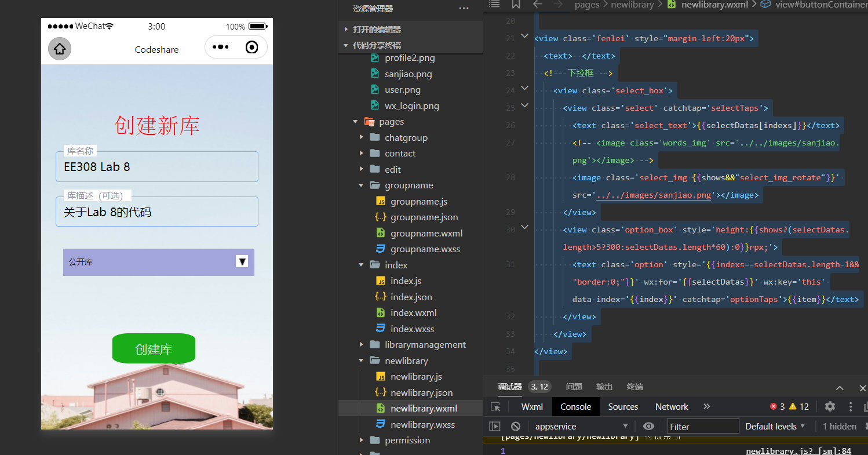
Task: Show more DevTools tabs (»)
Action: click(706, 407)
